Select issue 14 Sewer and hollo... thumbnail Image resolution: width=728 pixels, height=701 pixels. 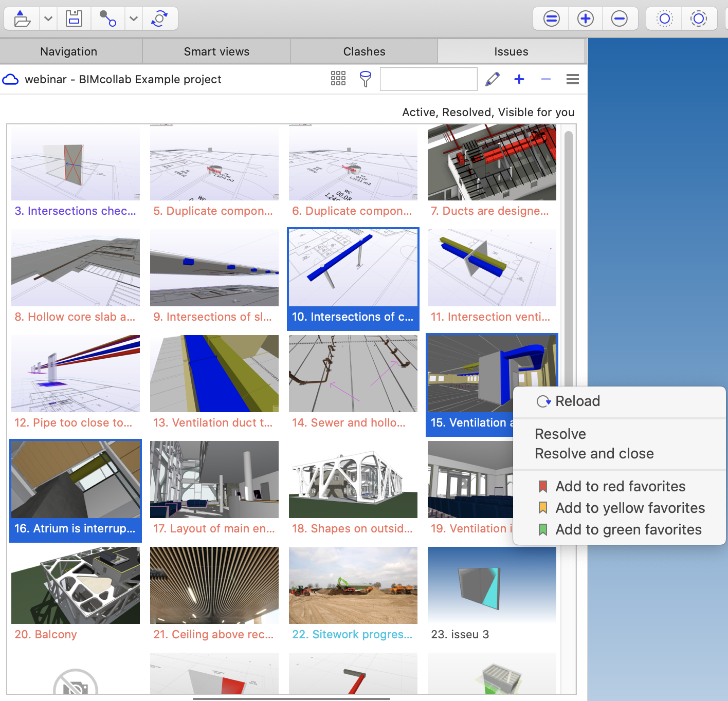pos(353,374)
